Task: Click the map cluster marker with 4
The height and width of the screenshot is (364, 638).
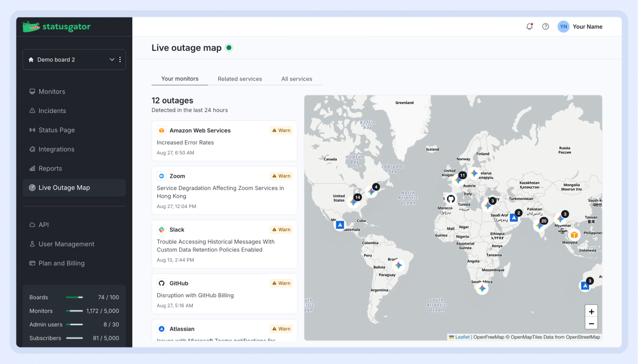Action: tap(372, 190)
